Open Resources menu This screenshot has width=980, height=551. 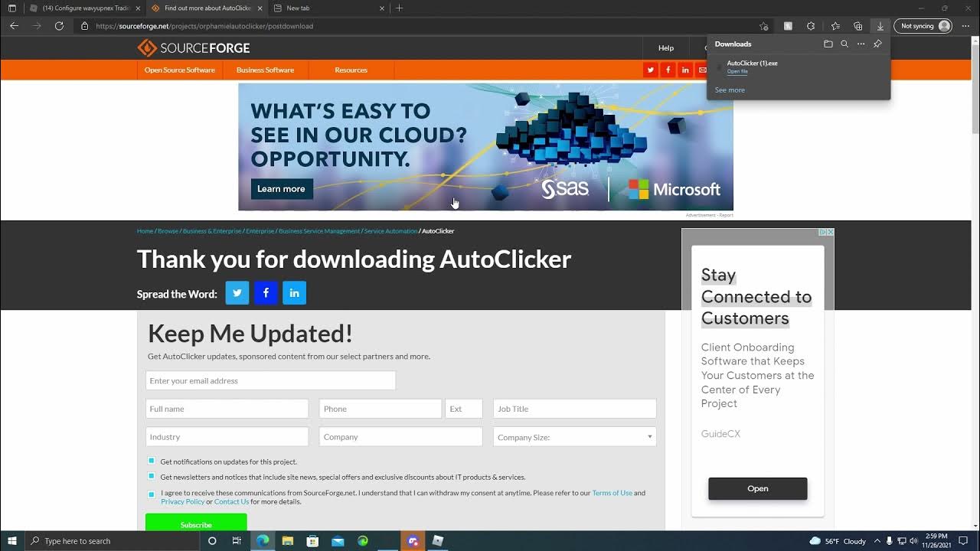click(351, 70)
